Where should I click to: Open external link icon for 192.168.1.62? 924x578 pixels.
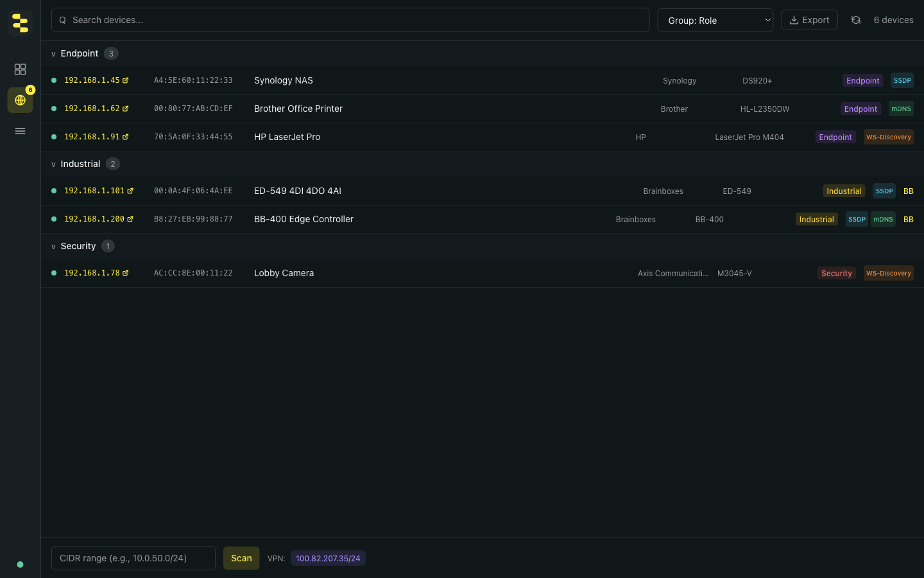(125, 109)
